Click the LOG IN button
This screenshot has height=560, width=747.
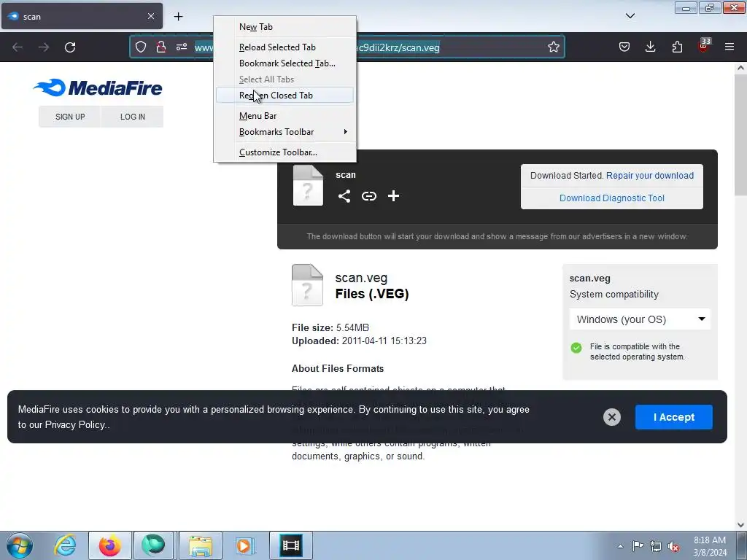click(133, 117)
